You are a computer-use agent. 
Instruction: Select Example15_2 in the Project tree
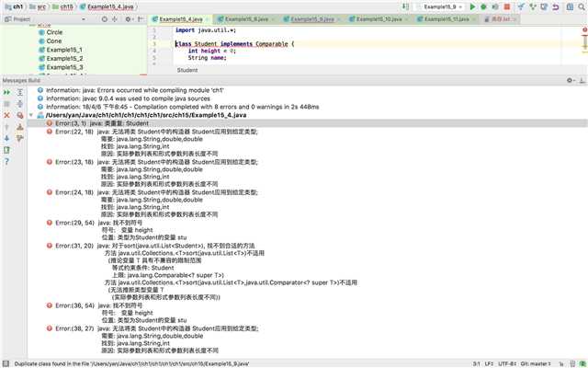[64, 58]
